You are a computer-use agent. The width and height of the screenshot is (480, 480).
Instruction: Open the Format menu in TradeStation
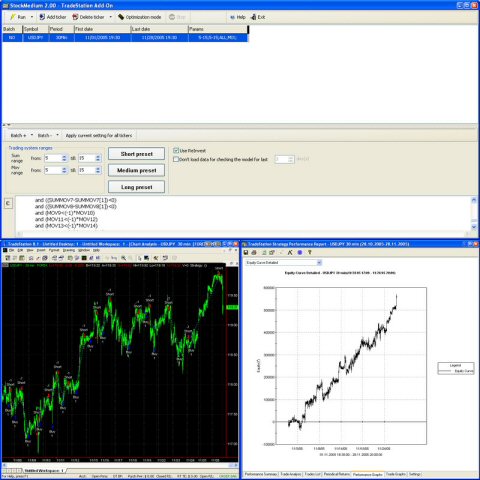tap(54, 250)
